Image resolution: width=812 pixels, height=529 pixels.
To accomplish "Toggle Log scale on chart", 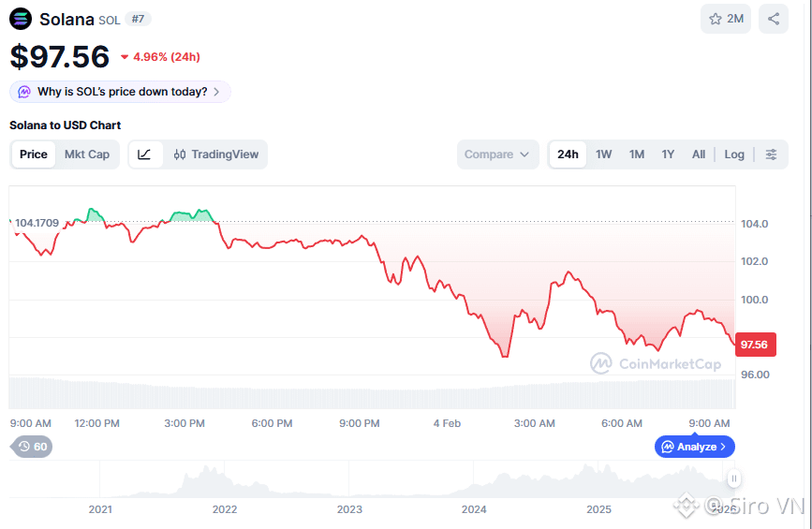I will (x=734, y=154).
